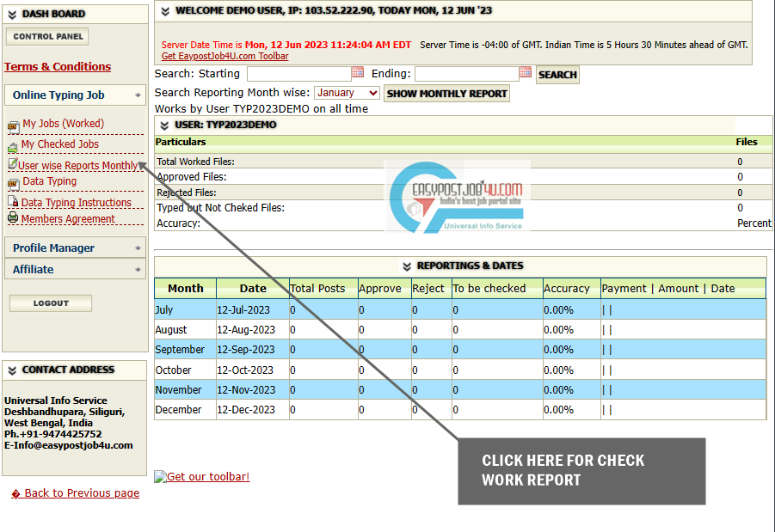Click the Server Date Time text
This screenshot has height=532, width=775.
(286, 45)
